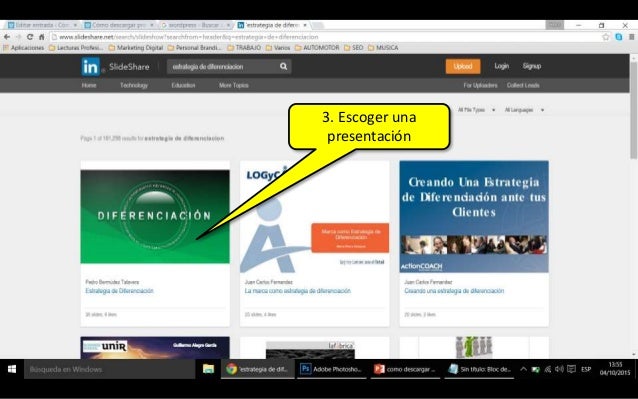Open La marca como estrategia link

[x=297, y=291]
